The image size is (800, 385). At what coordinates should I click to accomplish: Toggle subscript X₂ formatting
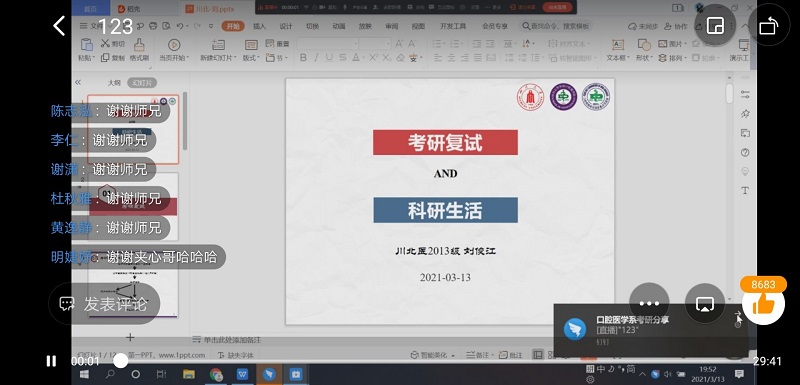(x=387, y=58)
